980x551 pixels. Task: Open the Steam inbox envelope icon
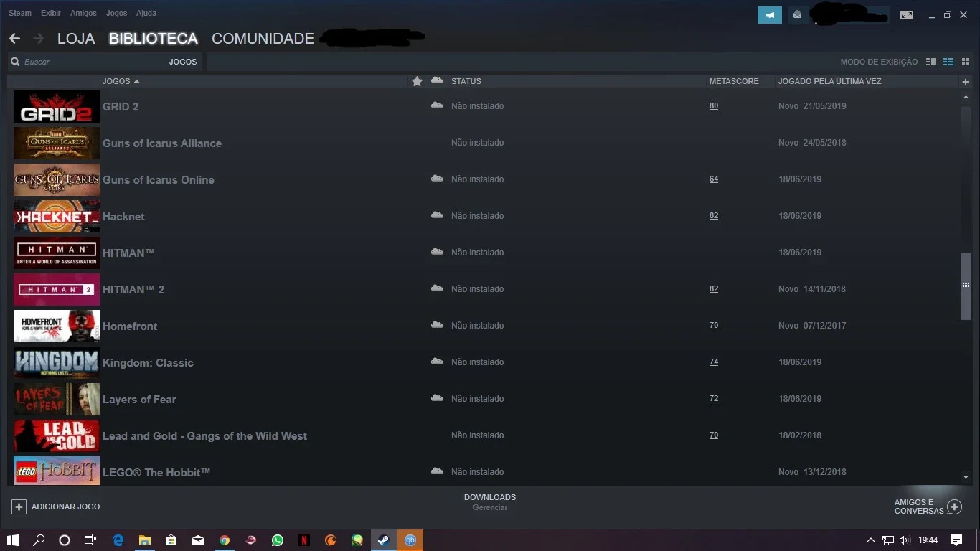797,15
